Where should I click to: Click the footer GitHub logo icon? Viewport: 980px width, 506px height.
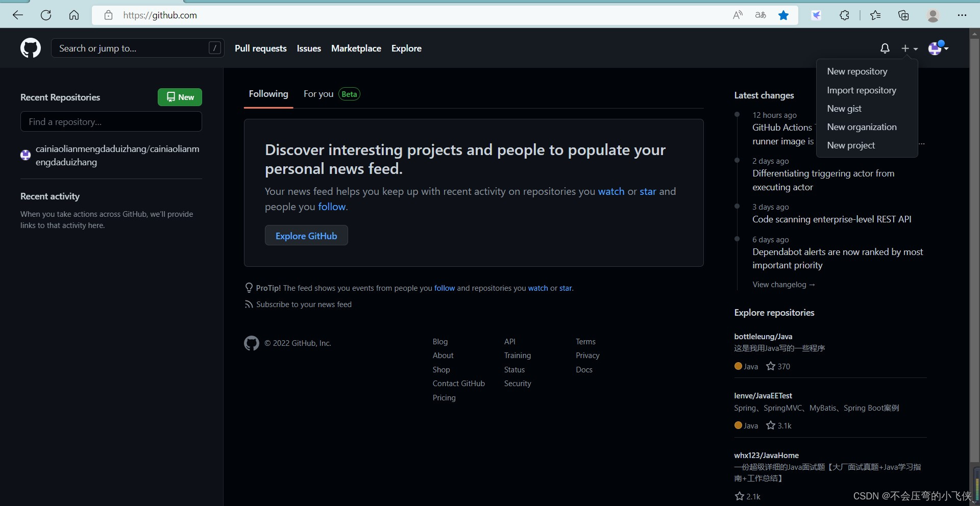click(x=252, y=343)
